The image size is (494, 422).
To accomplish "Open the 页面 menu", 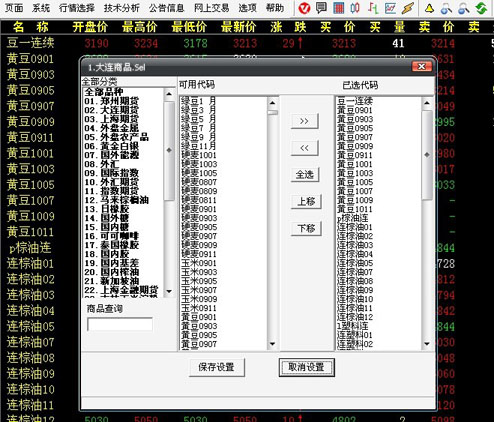I will click(14, 8).
